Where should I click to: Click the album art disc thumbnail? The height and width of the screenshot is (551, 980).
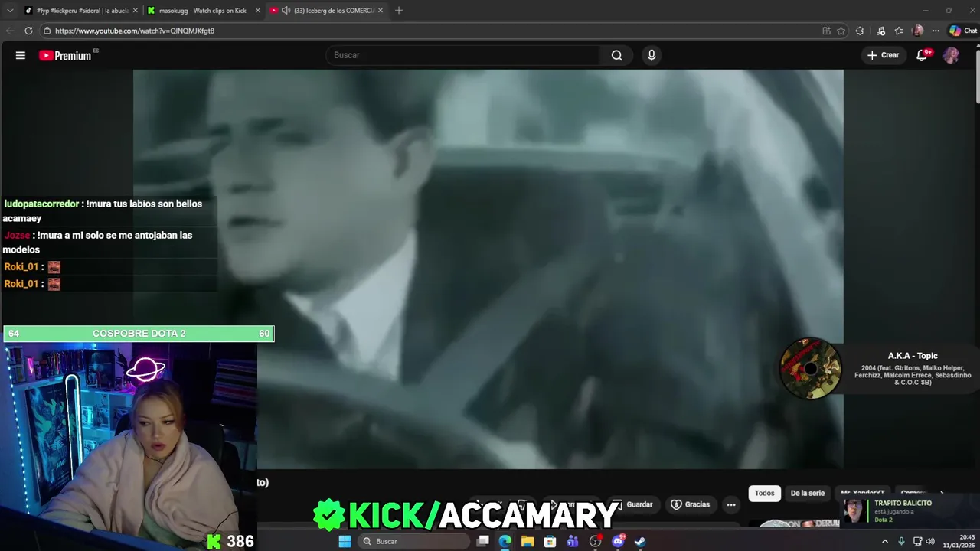click(x=810, y=369)
